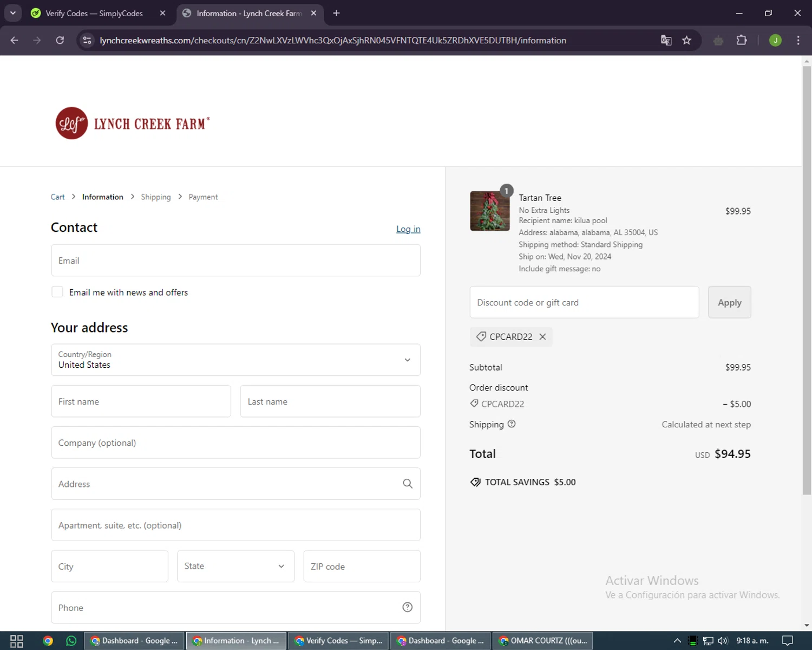Switch to the Verify Codes — Simp... taskbar window
Image resolution: width=812 pixels, height=650 pixels.
(x=338, y=641)
